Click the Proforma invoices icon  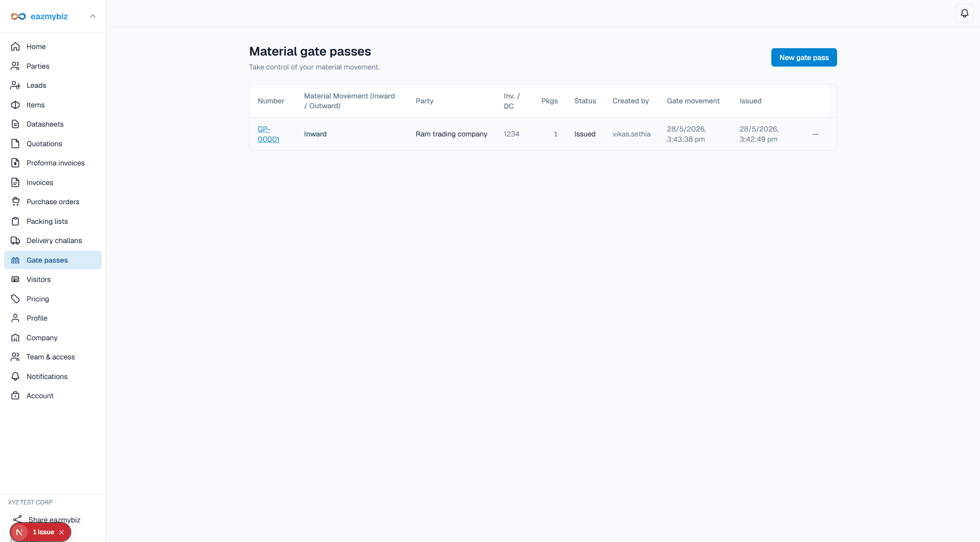click(16, 163)
